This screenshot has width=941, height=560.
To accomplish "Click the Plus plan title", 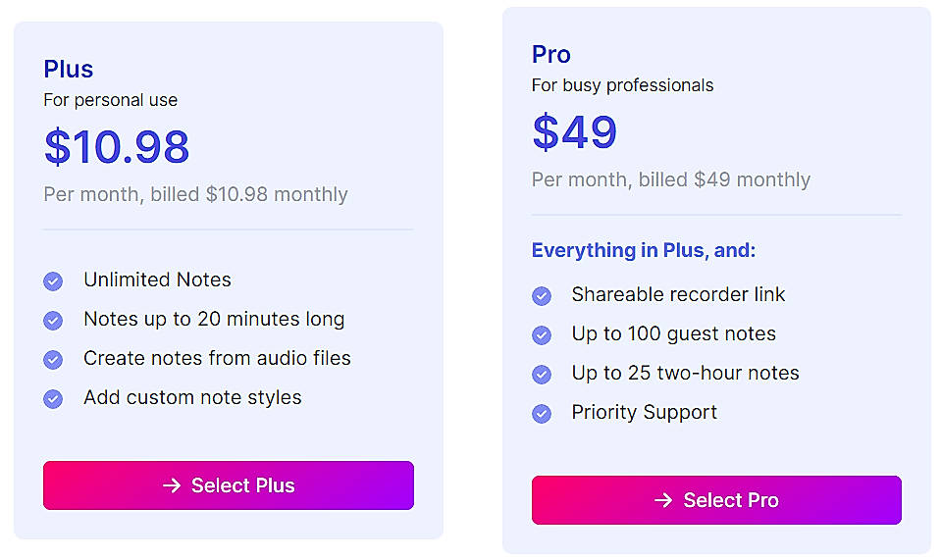I will click(x=69, y=69).
